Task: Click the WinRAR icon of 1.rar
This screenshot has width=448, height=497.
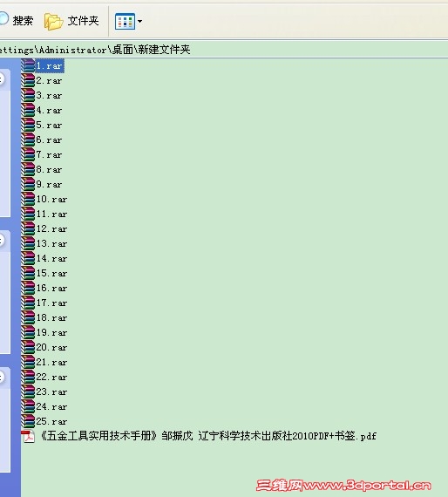Action: [x=28, y=65]
